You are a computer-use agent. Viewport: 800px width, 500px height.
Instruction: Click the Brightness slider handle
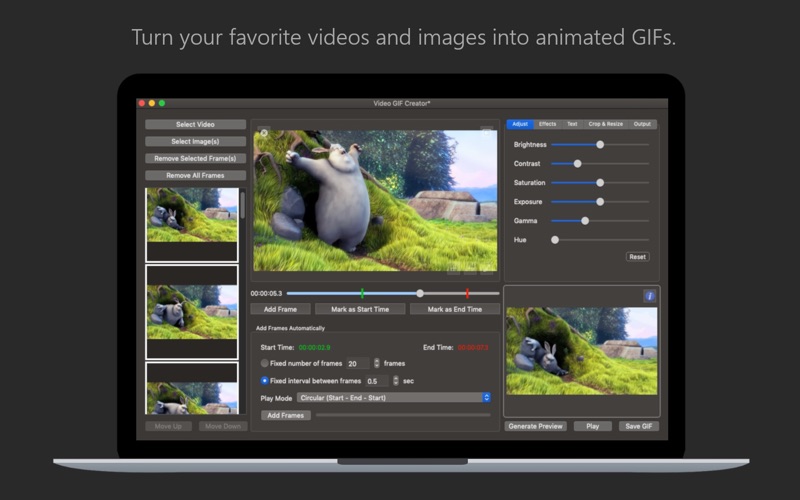pos(600,145)
